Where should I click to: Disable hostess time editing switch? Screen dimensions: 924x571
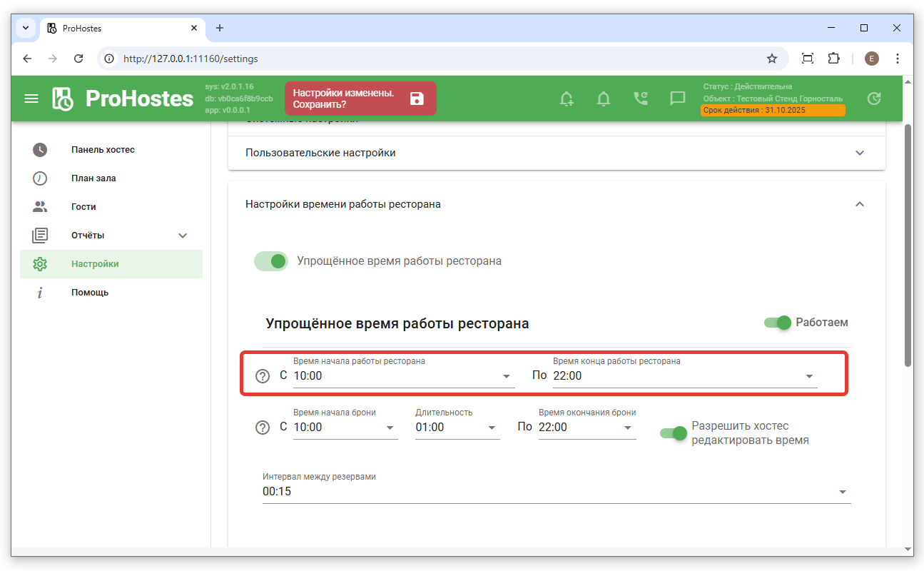click(x=673, y=433)
